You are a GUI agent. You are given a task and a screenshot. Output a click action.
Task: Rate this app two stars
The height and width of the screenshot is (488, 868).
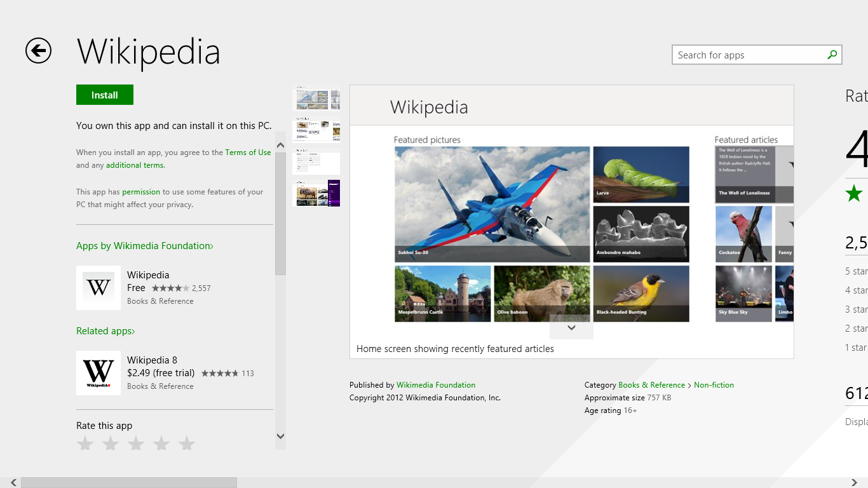click(x=111, y=443)
